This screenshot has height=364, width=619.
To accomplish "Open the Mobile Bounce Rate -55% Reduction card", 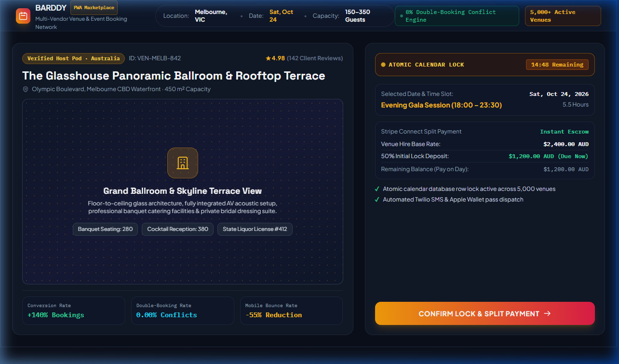I will [291, 310].
